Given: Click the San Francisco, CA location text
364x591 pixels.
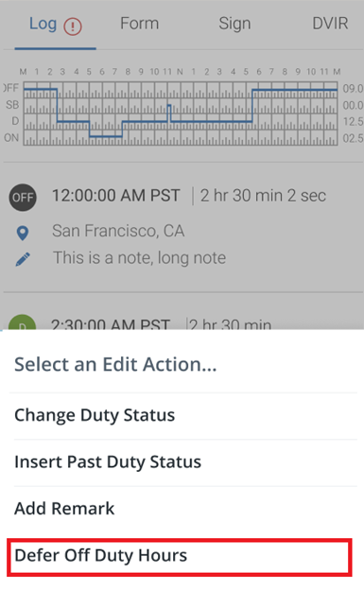Looking at the screenshot, I should (x=118, y=231).
